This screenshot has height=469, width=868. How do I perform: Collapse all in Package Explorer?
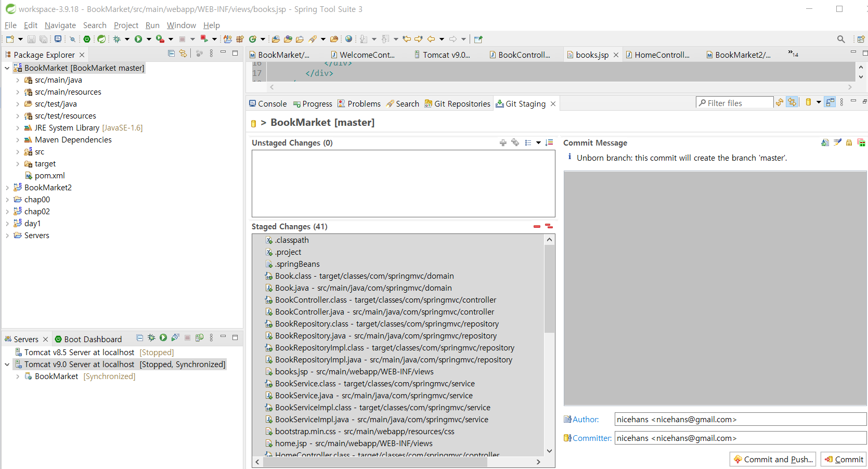tap(171, 53)
